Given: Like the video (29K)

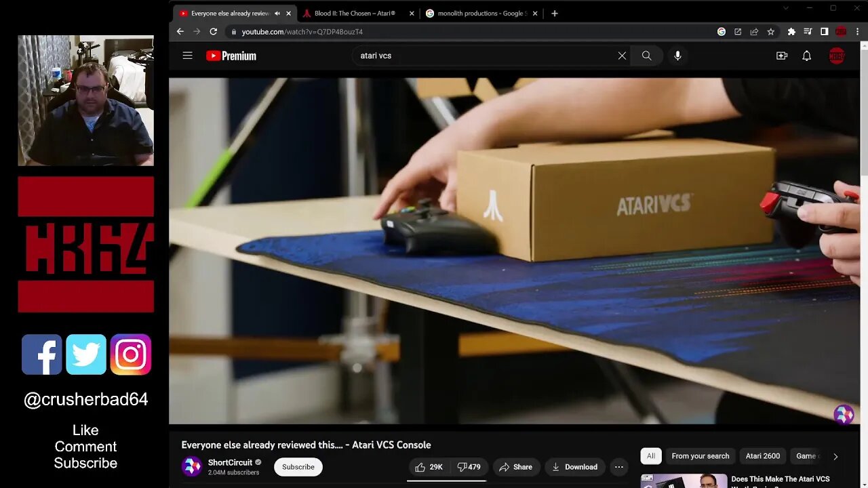Looking at the screenshot, I should (429, 467).
